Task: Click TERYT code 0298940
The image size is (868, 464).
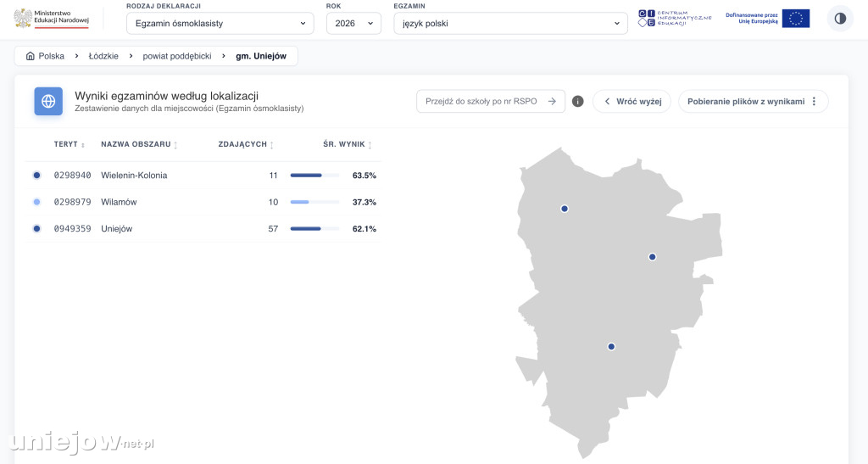Action: [73, 175]
